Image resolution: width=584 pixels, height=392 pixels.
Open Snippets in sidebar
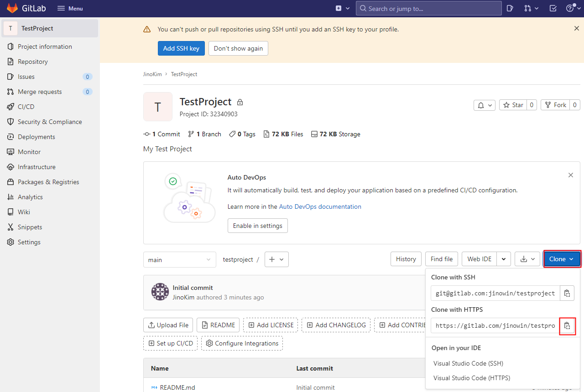click(x=50, y=227)
